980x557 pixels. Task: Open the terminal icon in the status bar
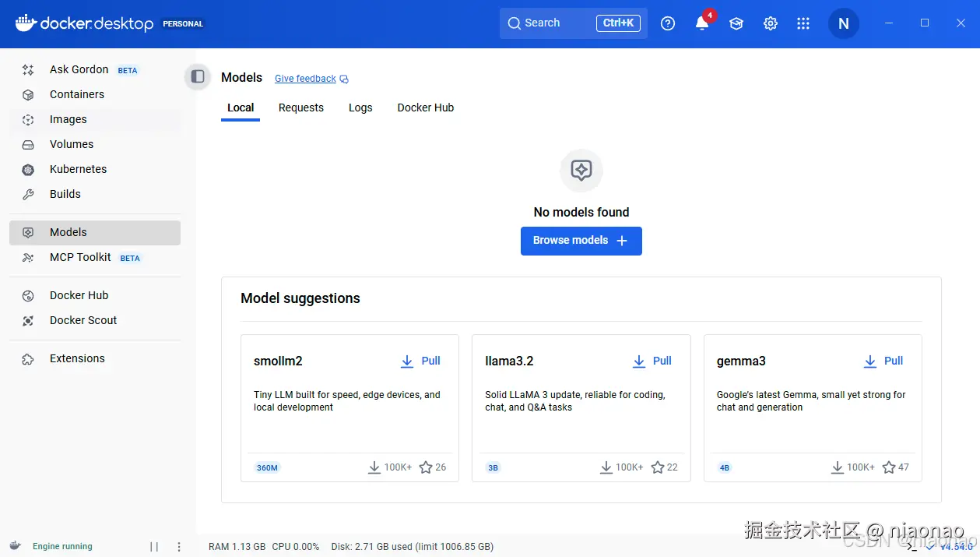click(912, 546)
